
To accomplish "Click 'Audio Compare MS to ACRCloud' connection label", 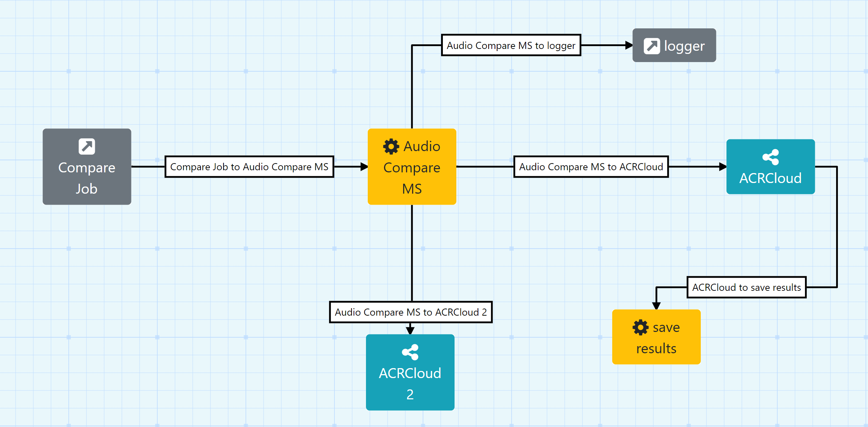I will tap(591, 167).
